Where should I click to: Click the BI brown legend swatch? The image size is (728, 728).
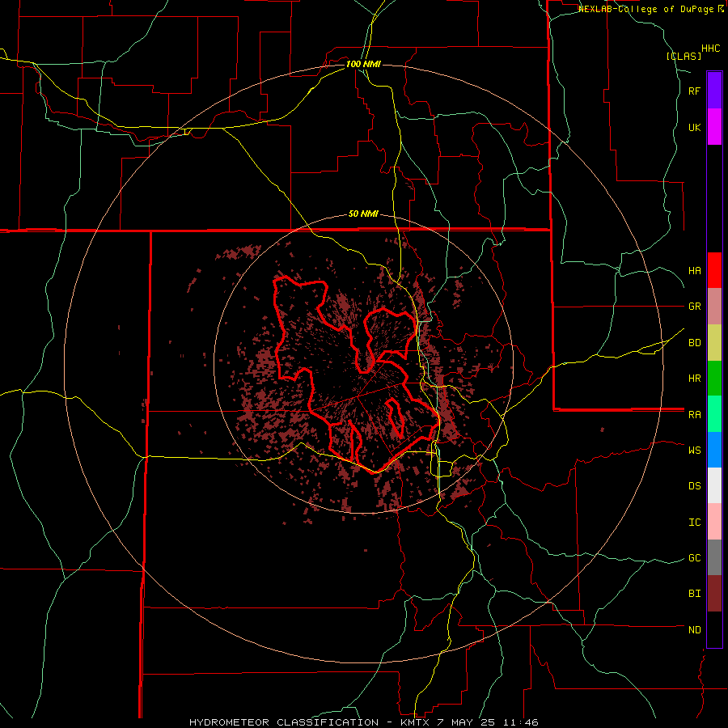pyautogui.click(x=714, y=594)
